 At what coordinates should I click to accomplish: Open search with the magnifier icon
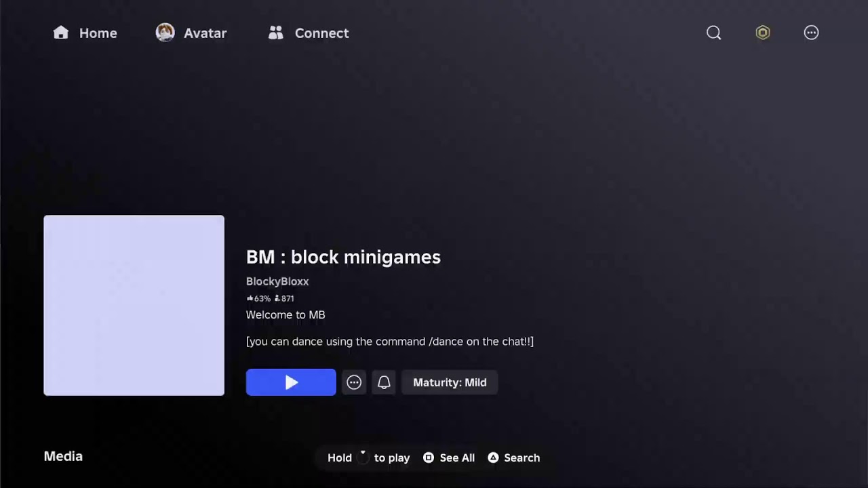point(713,33)
